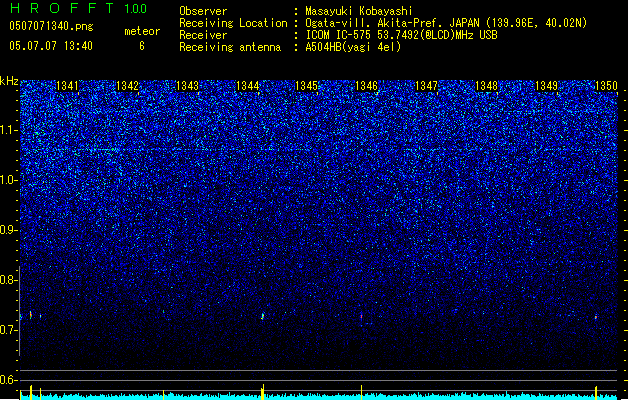Click the 0.8 kHz axis label
629x400 pixels.
(8, 280)
